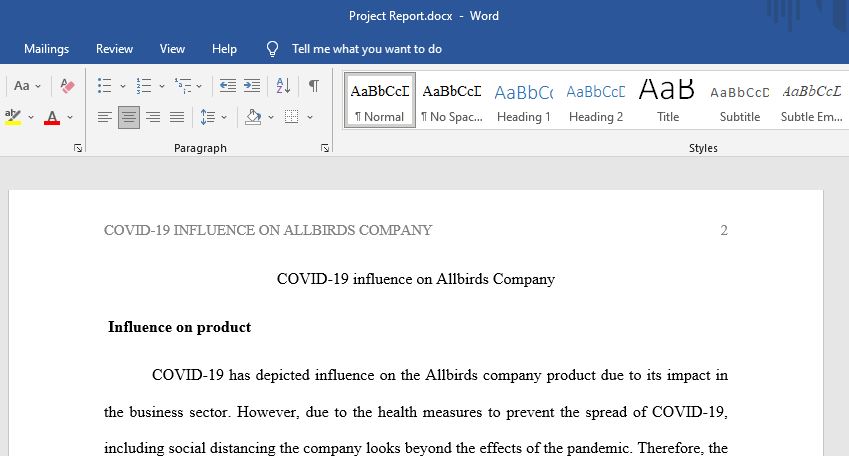
Task: Justify the paragraph text
Action: tap(177, 117)
